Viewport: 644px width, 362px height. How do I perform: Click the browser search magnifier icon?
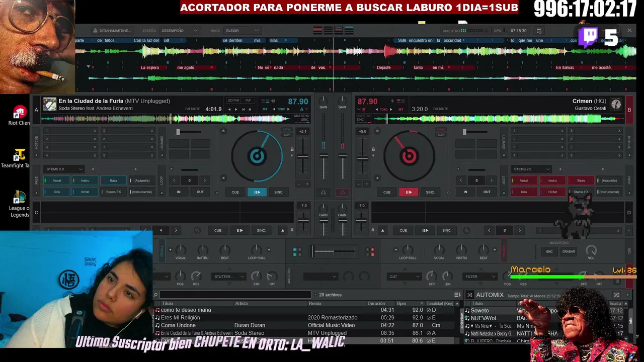156,295
